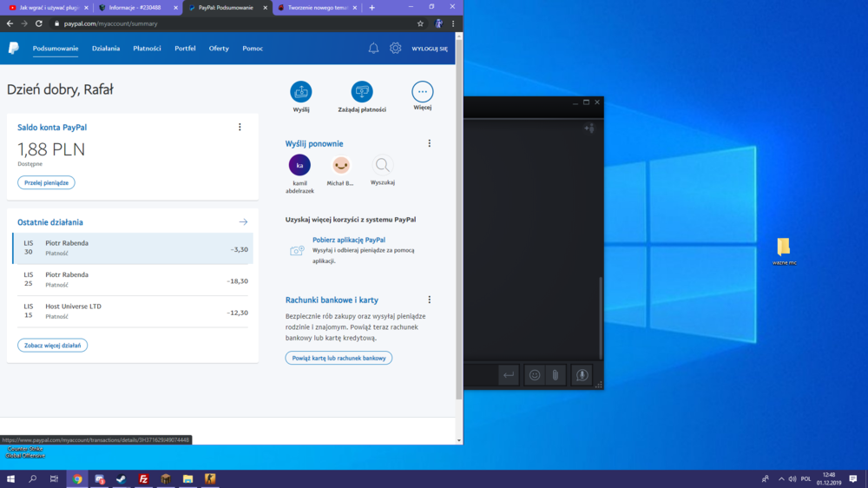Image resolution: width=868 pixels, height=488 pixels.
Task: Open the Więcej more options circle
Action: (423, 91)
